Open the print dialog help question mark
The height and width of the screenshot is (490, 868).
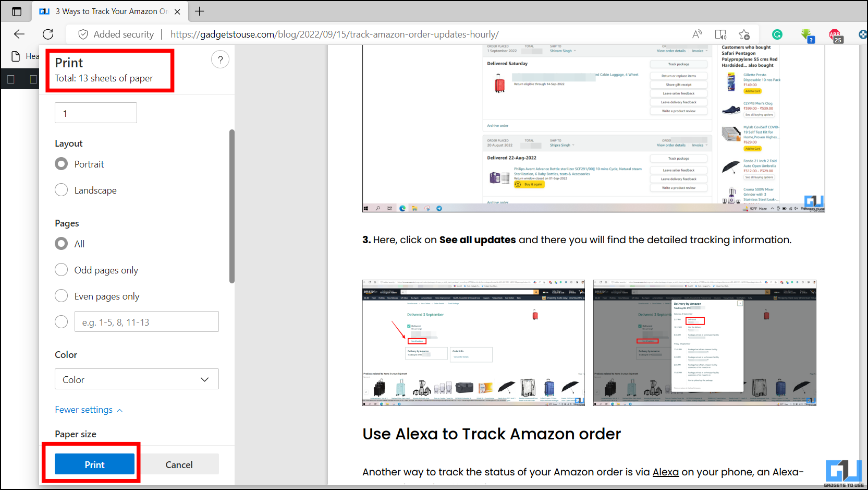coord(221,59)
